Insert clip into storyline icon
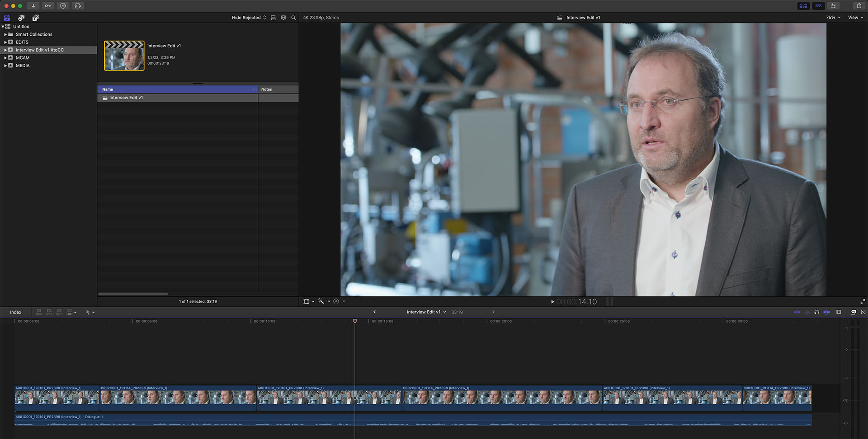The width and height of the screenshot is (868, 439). point(49,312)
